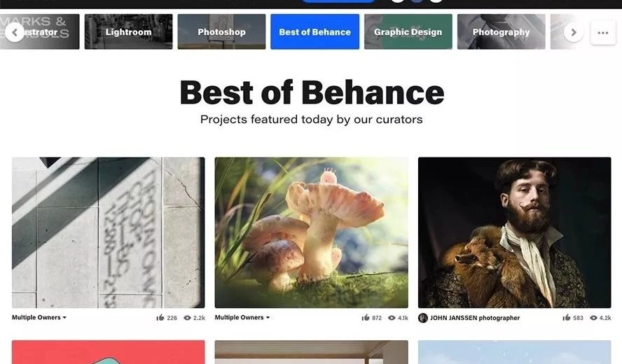This screenshot has height=364, width=622.
Task: Open JOHN JANSSEN photographer profile link
Action: [475, 318]
